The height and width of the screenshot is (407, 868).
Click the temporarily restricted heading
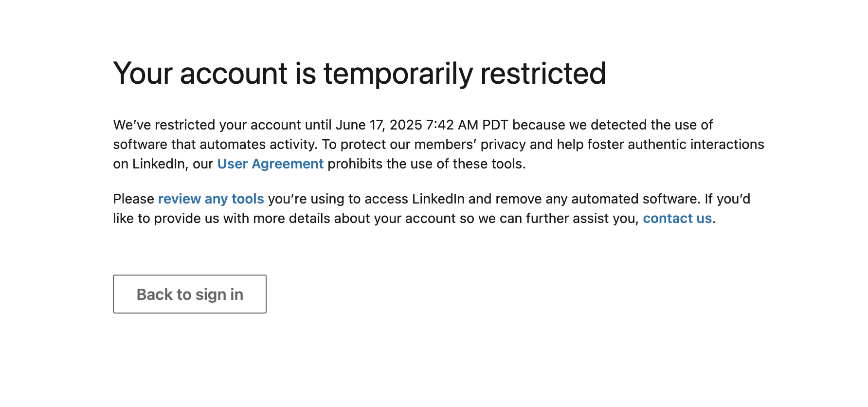(x=360, y=74)
